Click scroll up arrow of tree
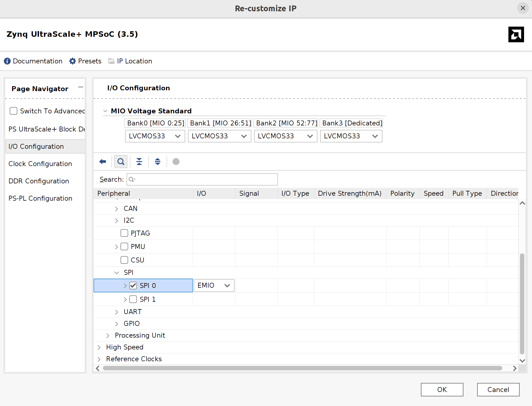Viewport: 532px width, 406px height. [522, 203]
